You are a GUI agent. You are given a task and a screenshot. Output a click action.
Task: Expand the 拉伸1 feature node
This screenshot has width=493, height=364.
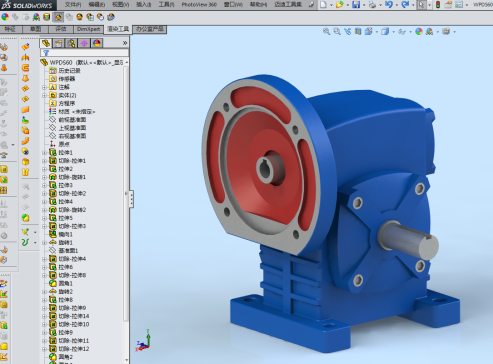[x=44, y=153]
